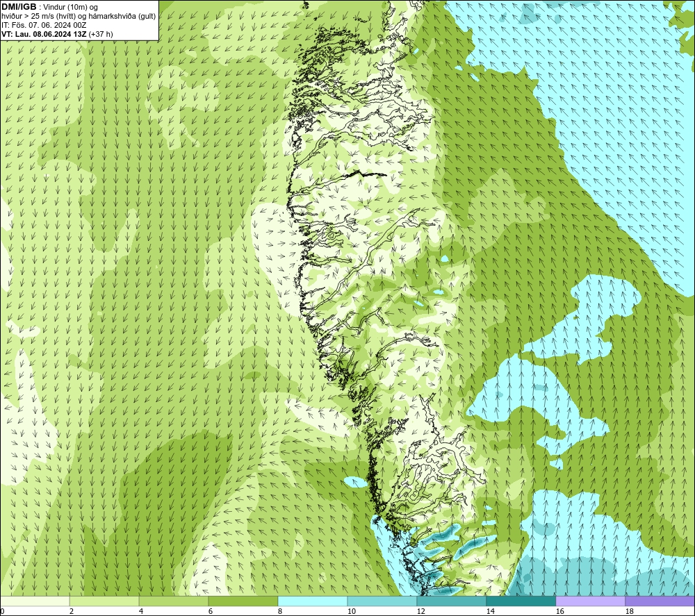695x616 pixels.
Task: Click the 12–14 m/s medium teal swatch
Action: tap(451, 601)
